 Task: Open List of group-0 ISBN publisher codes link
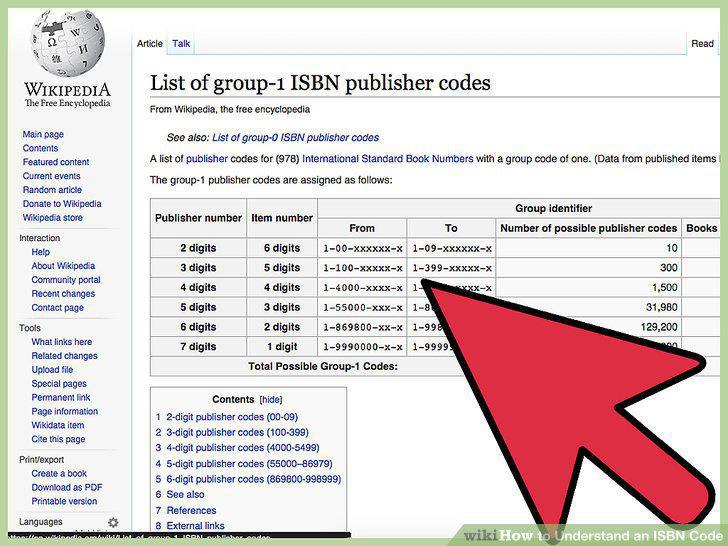point(295,137)
